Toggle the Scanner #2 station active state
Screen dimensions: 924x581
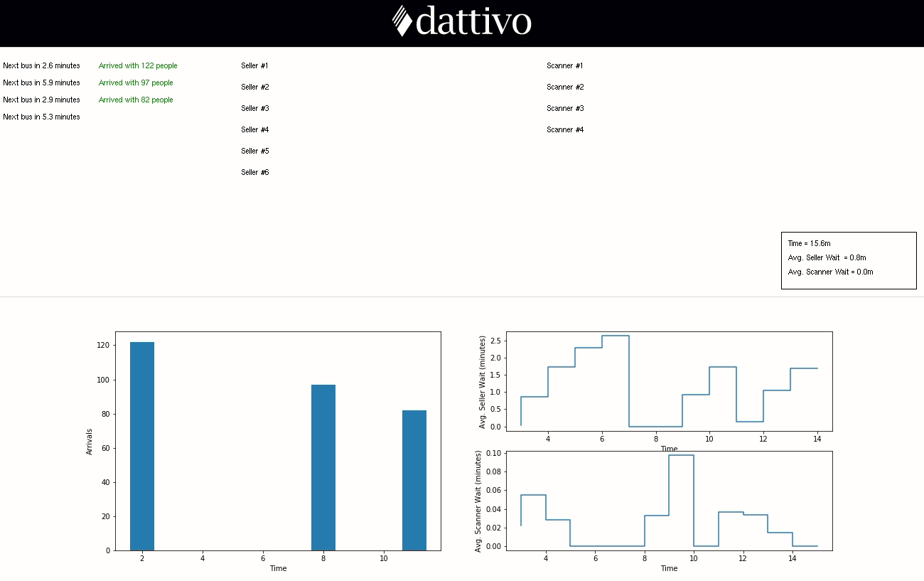(565, 87)
